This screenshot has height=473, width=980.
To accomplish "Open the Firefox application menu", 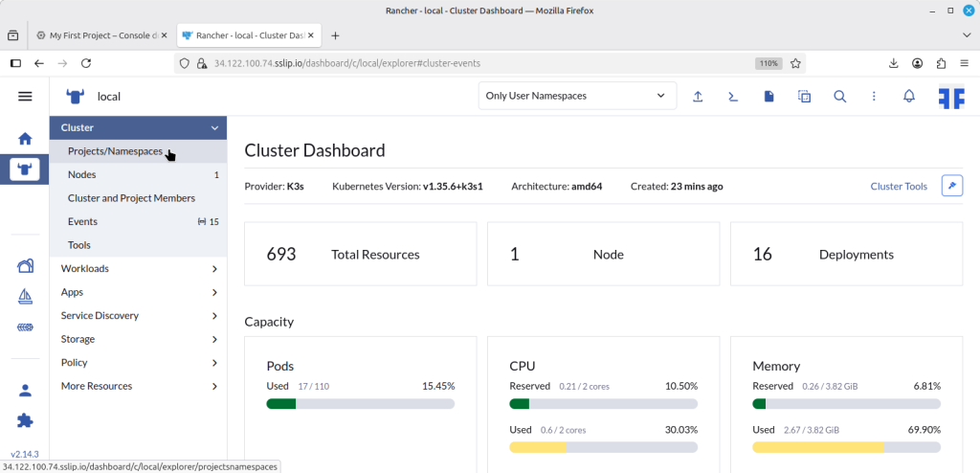I will point(965,63).
